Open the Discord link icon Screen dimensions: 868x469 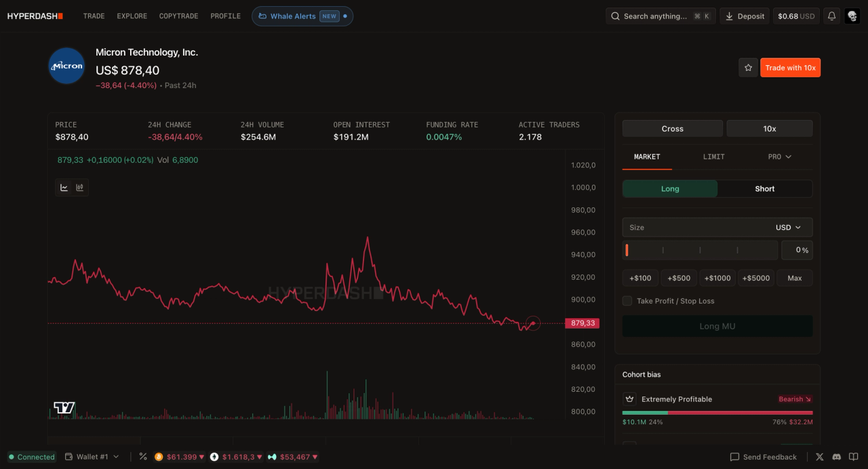836,457
